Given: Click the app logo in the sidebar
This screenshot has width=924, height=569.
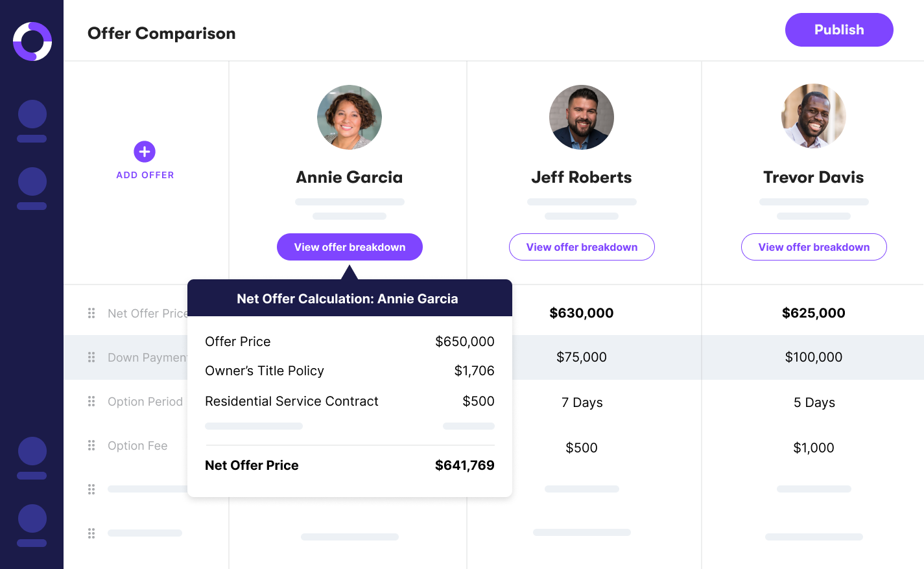Looking at the screenshot, I should (32, 41).
